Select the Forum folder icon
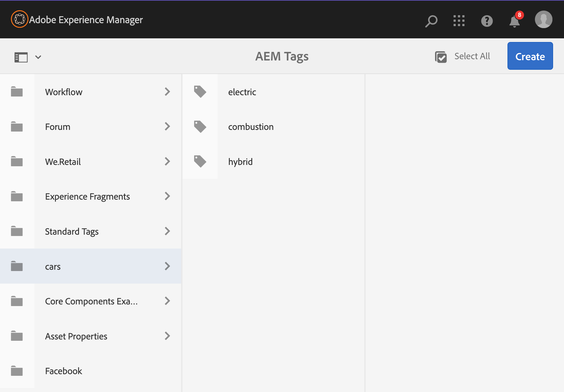This screenshot has width=564, height=392. pyautogui.click(x=17, y=126)
